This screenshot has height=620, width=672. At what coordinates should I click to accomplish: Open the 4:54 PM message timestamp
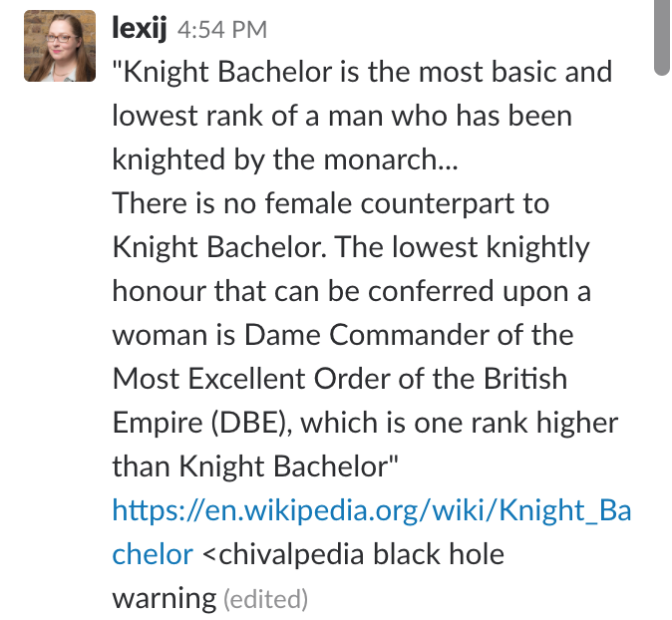coord(222,30)
